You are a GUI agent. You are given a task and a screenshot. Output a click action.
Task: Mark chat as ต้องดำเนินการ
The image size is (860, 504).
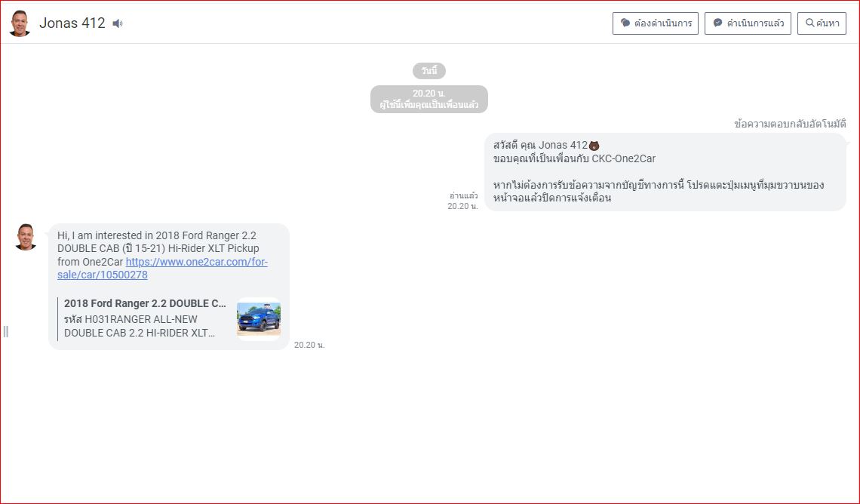click(x=656, y=23)
